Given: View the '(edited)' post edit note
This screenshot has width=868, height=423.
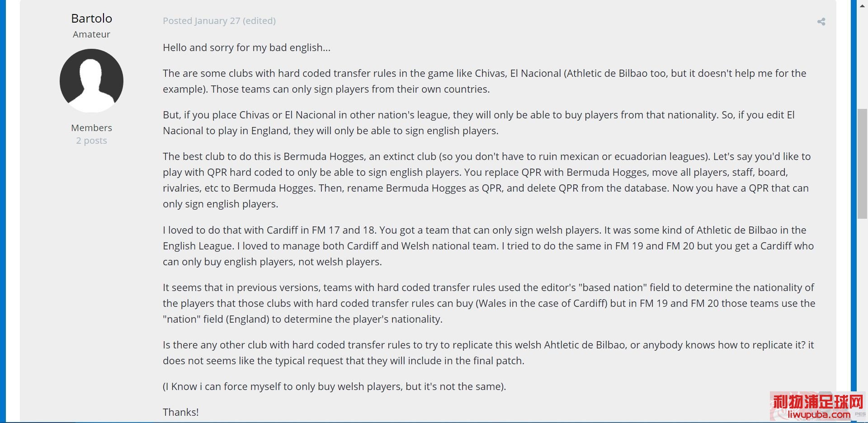Looking at the screenshot, I should [259, 21].
